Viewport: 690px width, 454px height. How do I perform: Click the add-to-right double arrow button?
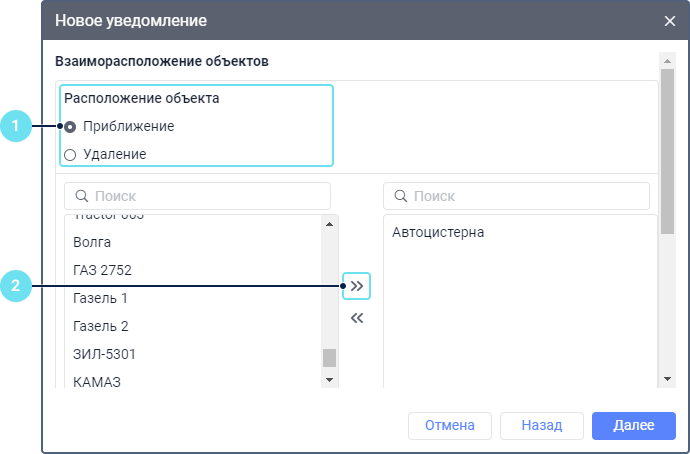pos(357,286)
